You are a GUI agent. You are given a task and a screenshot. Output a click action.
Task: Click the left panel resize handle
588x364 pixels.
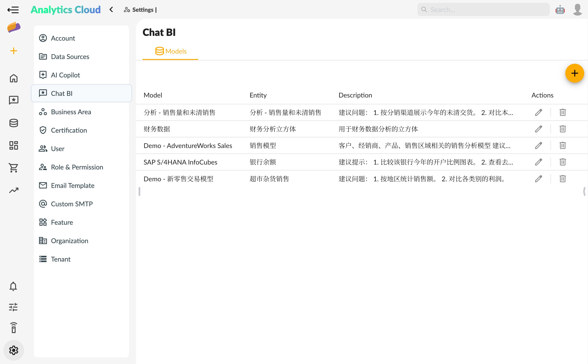(139, 191)
